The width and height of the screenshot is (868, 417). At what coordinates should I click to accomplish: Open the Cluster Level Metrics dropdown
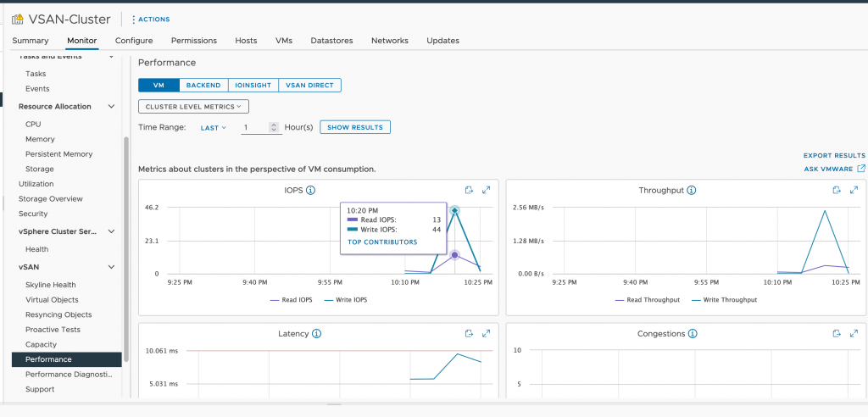point(193,106)
